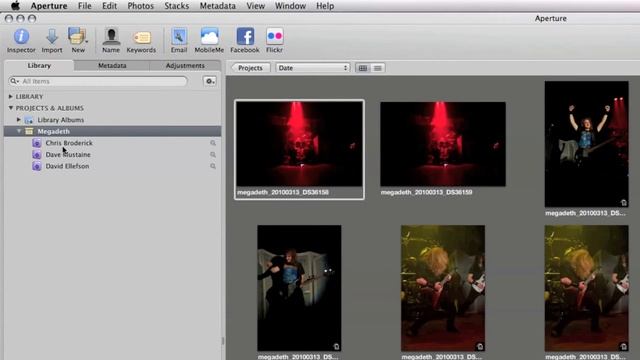Open the Stacks menu

pyautogui.click(x=177, y=6)
